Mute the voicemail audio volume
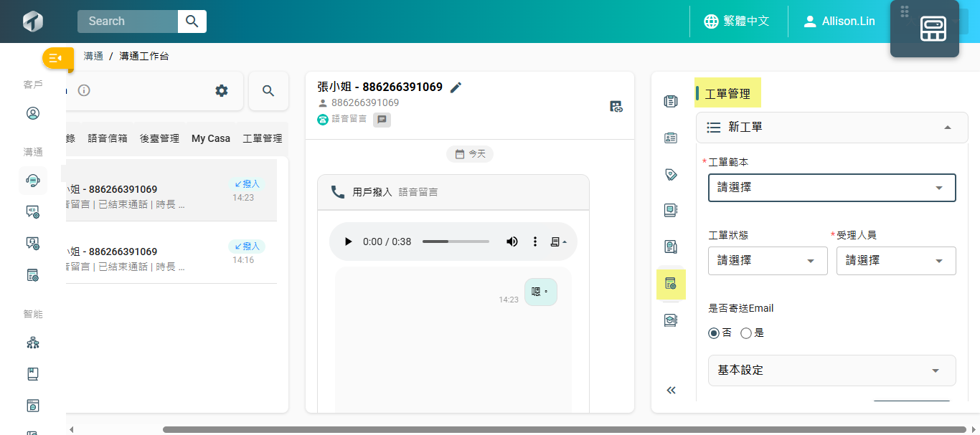 click(x=512, y=242)
